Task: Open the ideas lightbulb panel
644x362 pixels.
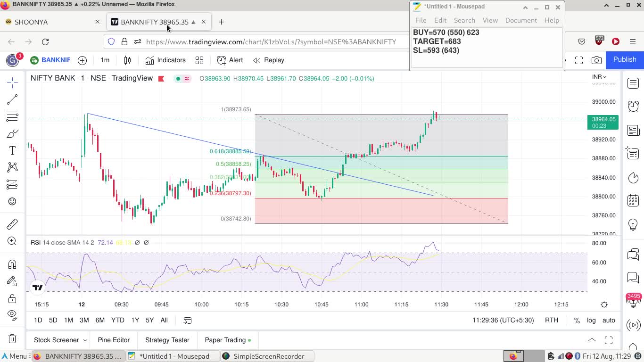Action: [633, 224]
